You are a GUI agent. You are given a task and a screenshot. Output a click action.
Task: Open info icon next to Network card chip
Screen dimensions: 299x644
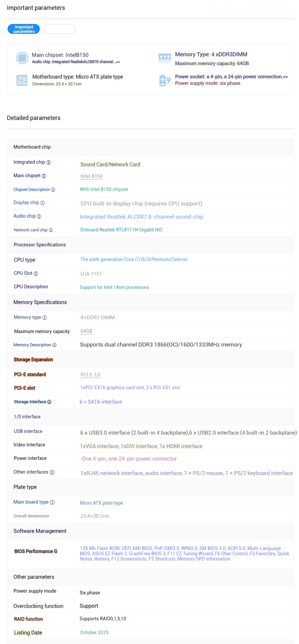[51, 230]
